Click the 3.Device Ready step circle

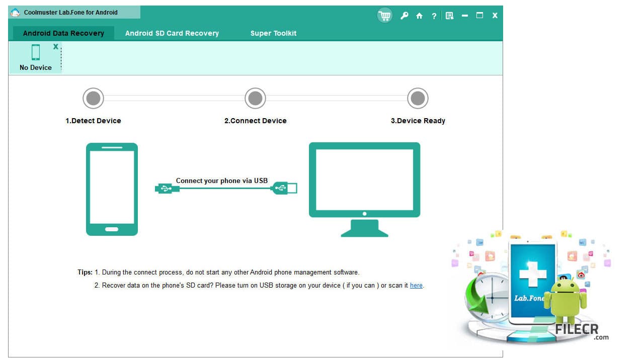pyautogui.click(x=418, y=98)
